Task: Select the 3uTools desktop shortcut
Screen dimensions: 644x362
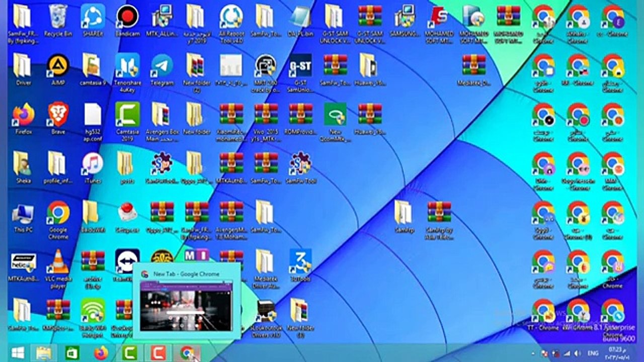Action: point(300,265)
